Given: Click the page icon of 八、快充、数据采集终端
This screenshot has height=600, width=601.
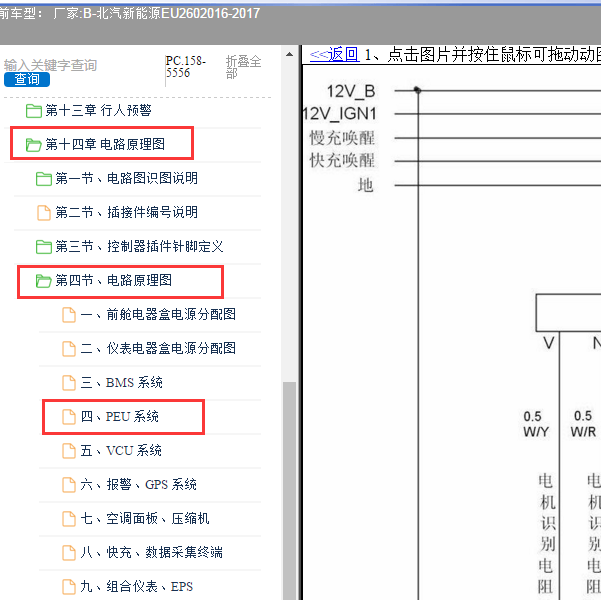Looking at the screenshot, I should [x=69, y=552].
